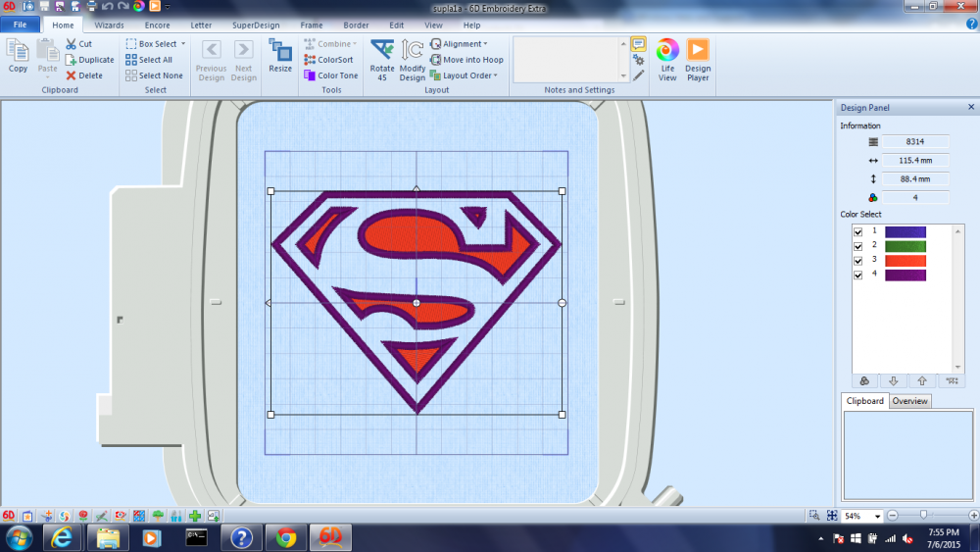The width and height of the screenshot is (980, 552).
Task: Close the Design Panel
Action: (x=970, y=107)
